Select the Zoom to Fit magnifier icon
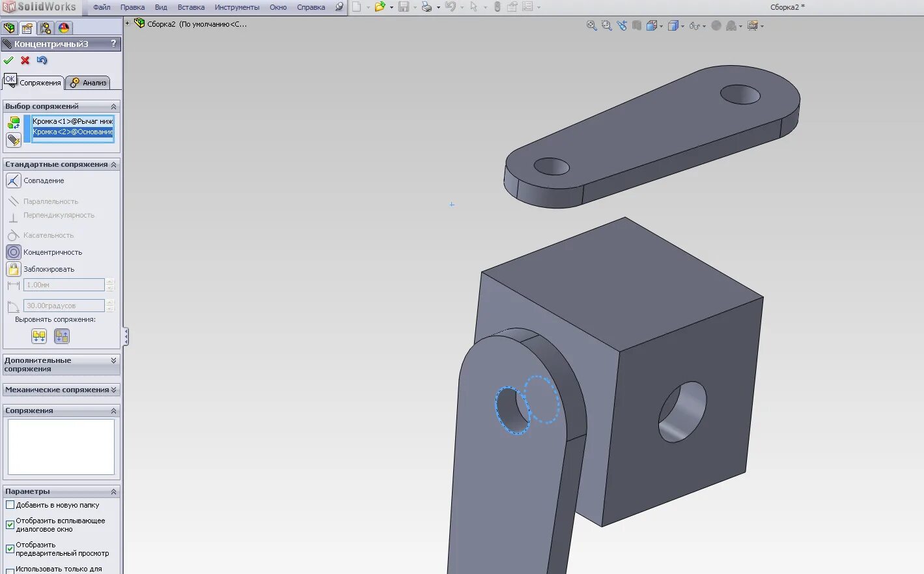This screenshot has height=574, width=924. click(x=591, y=25)
